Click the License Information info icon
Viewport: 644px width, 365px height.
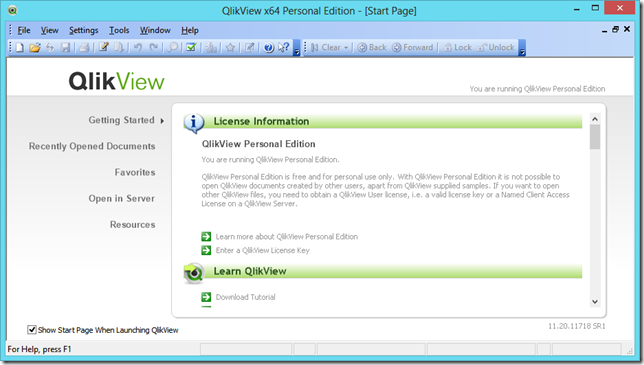click(x=193, y=123)
